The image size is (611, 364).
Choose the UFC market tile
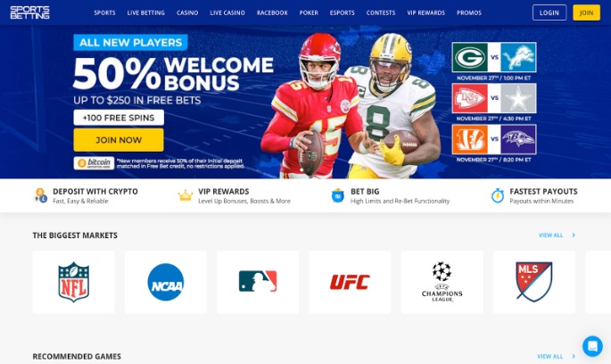coord(350,282)
